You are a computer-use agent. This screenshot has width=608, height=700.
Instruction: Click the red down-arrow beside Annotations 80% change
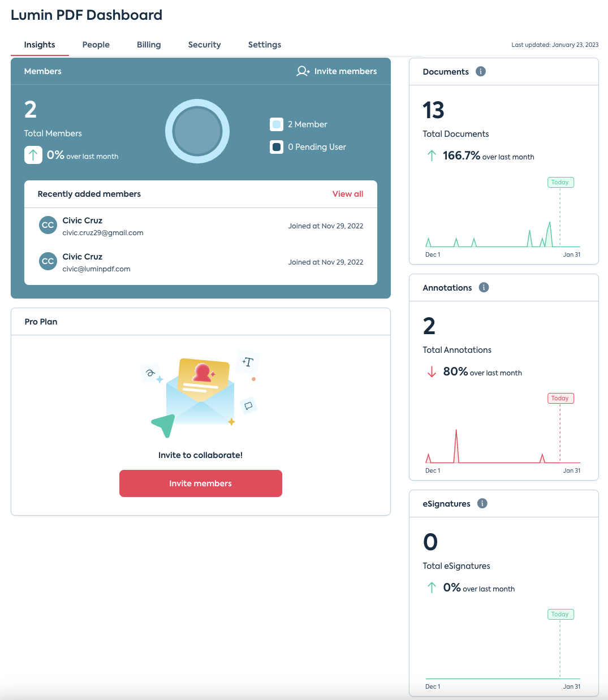(432, 371)
